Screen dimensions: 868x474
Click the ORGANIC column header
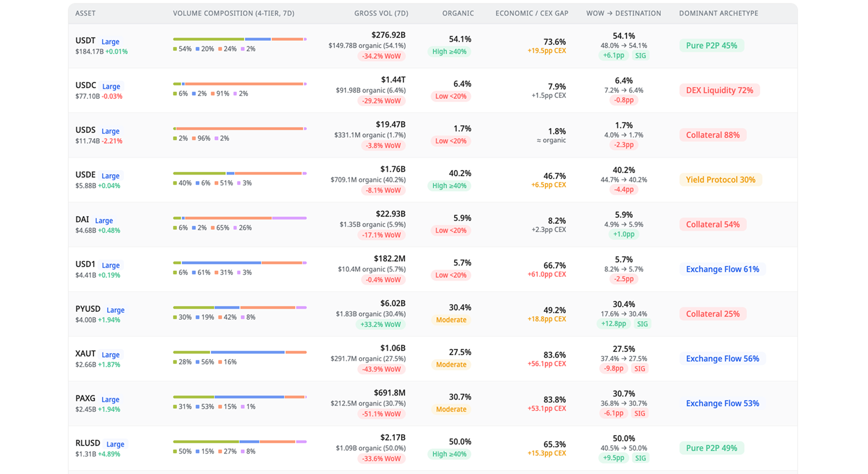tap(458, 13)
